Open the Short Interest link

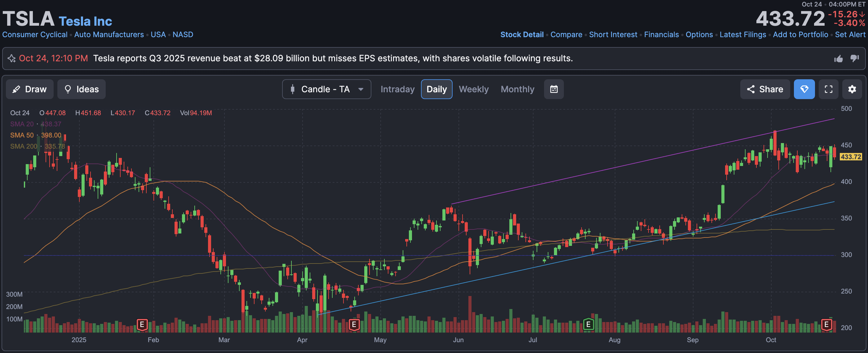coord(613,35)
